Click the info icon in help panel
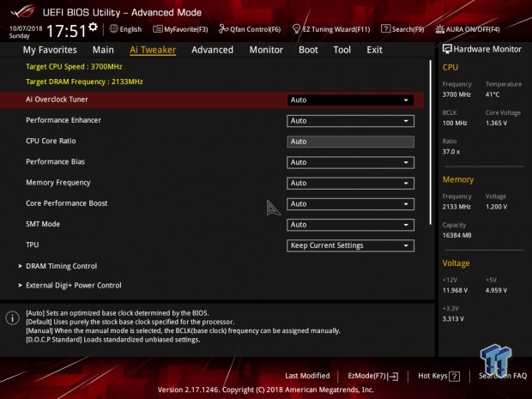This screenshot has height=399, width=532. [x=13, y=317]
